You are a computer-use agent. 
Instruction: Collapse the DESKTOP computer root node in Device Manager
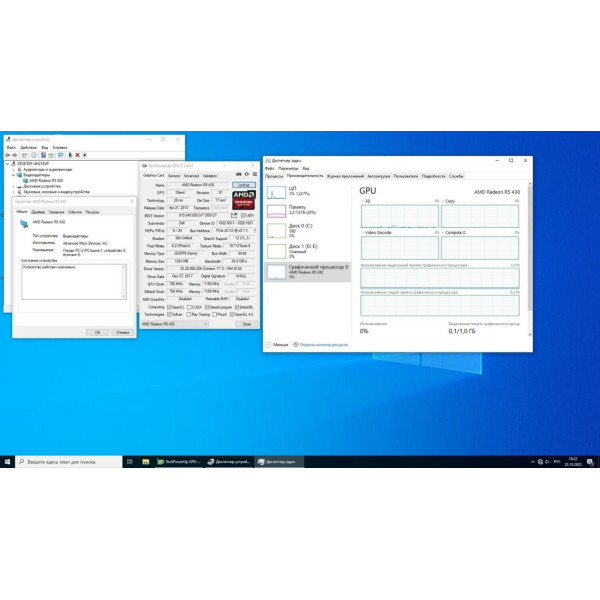[7, 164]
